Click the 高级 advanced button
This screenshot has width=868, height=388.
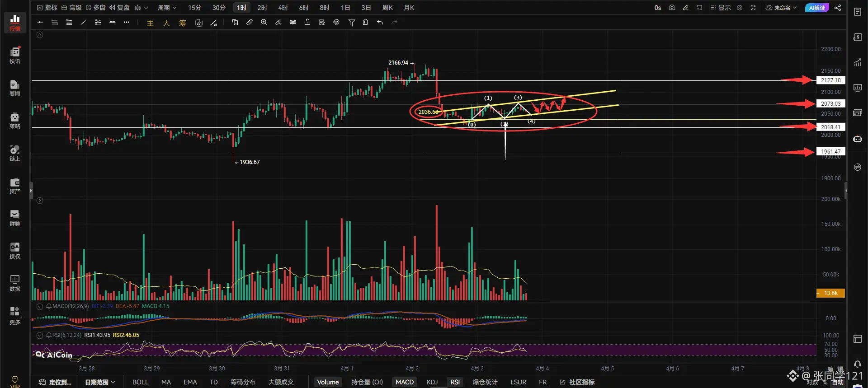tap(71, 8)
